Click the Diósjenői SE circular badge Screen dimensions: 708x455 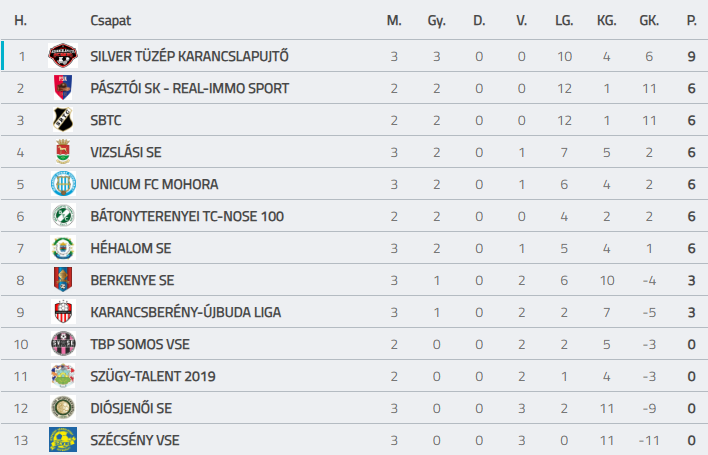click(x=63, y=408)
